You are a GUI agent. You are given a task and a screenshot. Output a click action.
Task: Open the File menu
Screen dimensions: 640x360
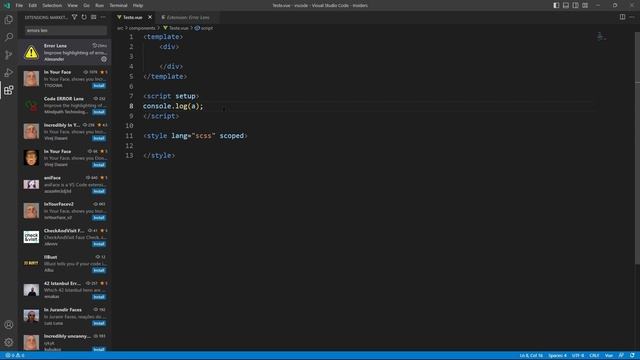[x=19, y=5]
